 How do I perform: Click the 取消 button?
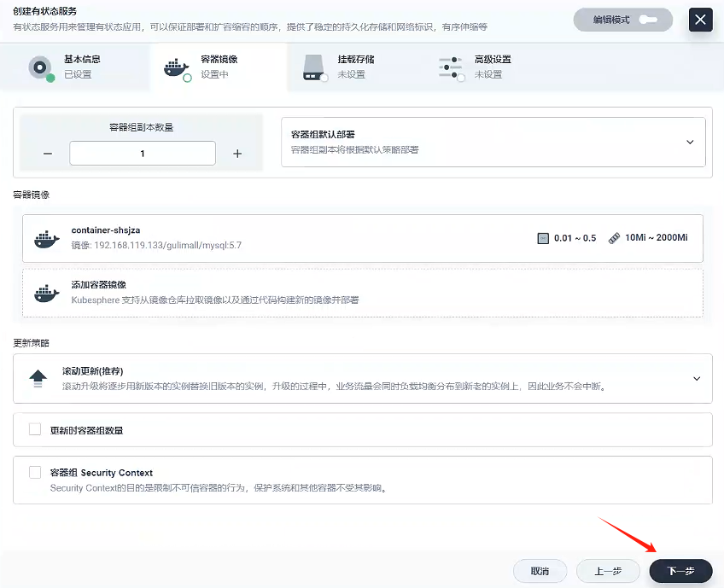click(x=540, y=572)
